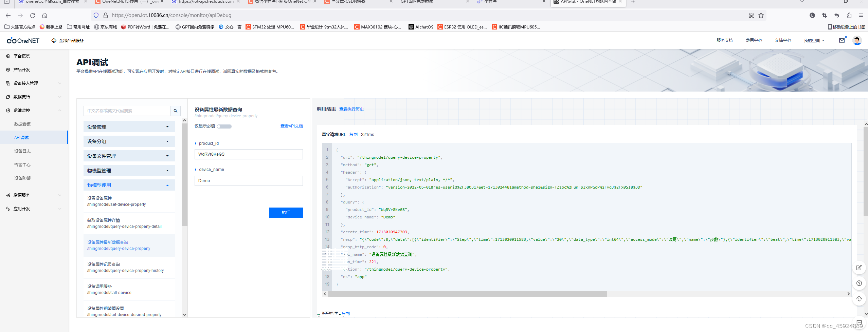Click the site security shield icon
This screenshot has height=332, width=868.
(96, 15)
